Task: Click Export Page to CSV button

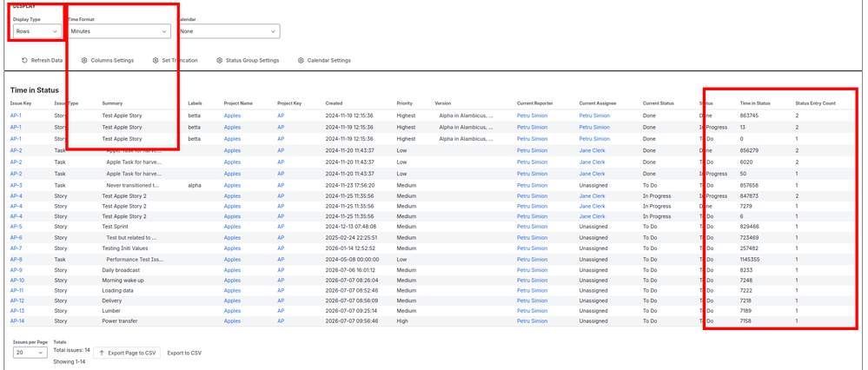Action: pos(127,353)
